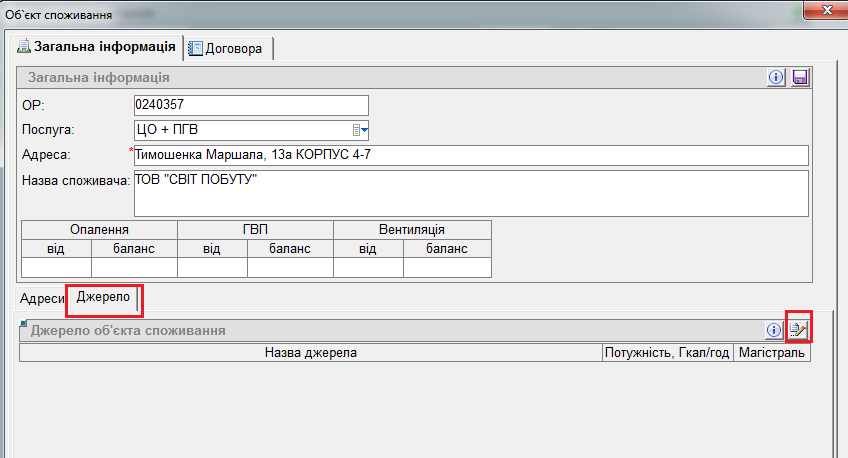Click the info icon in Загальна інформація header
Screen dimensions: 848x458
[x=775, y=78]
